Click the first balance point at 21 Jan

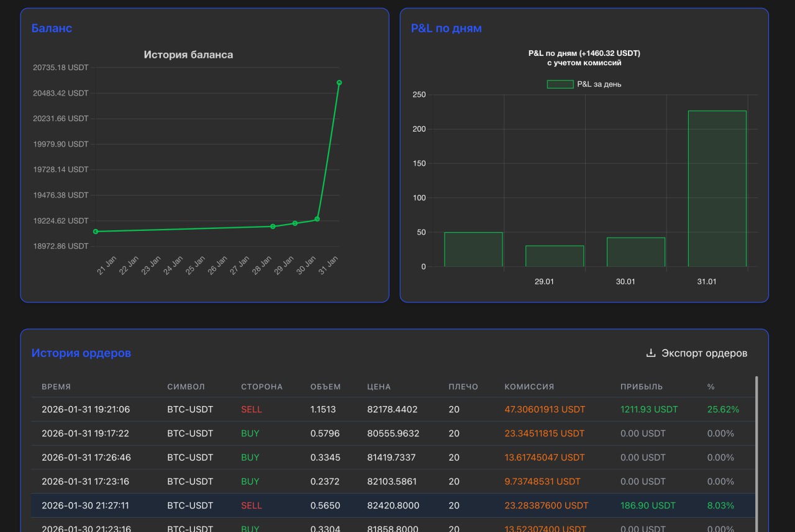coord(96,232)
